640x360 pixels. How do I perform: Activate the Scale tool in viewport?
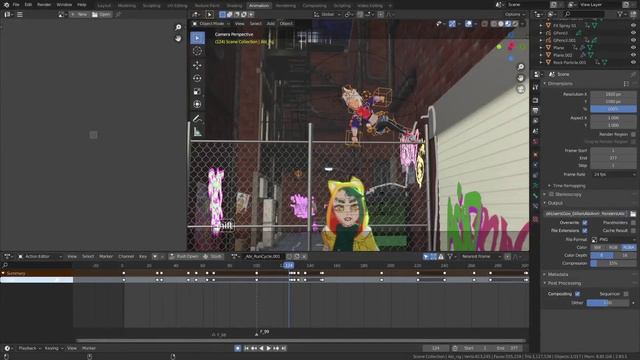click(x=197, y=91)
